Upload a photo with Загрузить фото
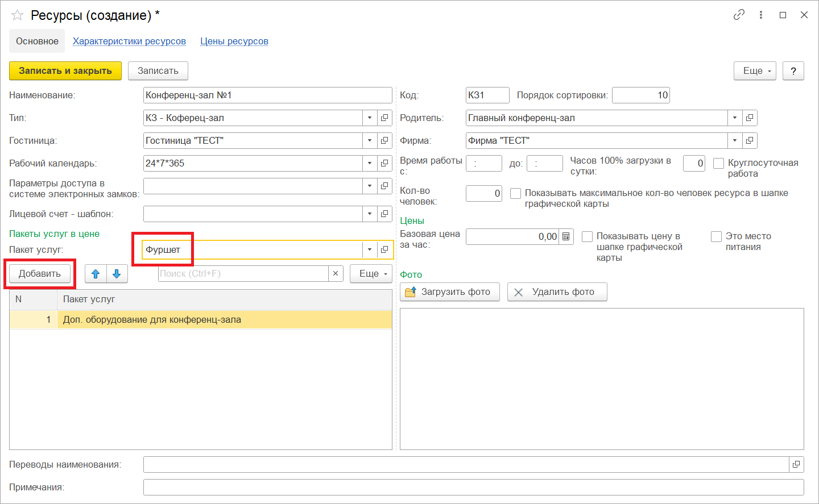This screenshot has height=504, width=819. pyautogui.click(x=450, y=291)
